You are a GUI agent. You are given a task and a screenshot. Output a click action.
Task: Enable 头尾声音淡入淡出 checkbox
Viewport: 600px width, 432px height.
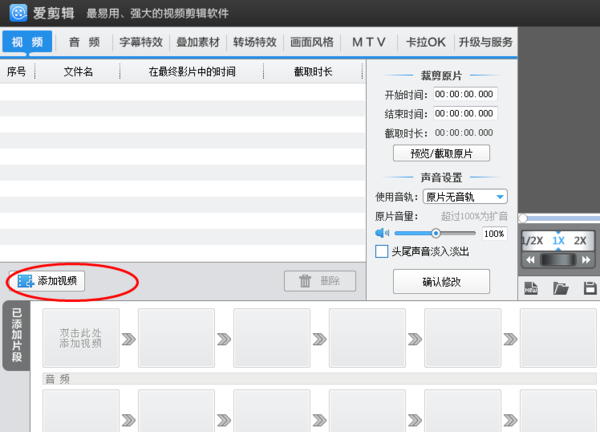[382, 251]
